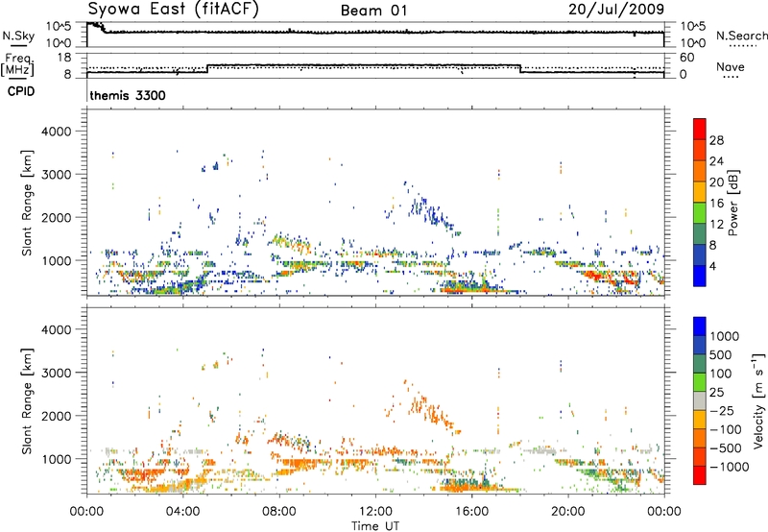Viewport: 768px width, 532px height.
Task: Click the '4000' tick in the velocity panel
Action: click(57, 329)
